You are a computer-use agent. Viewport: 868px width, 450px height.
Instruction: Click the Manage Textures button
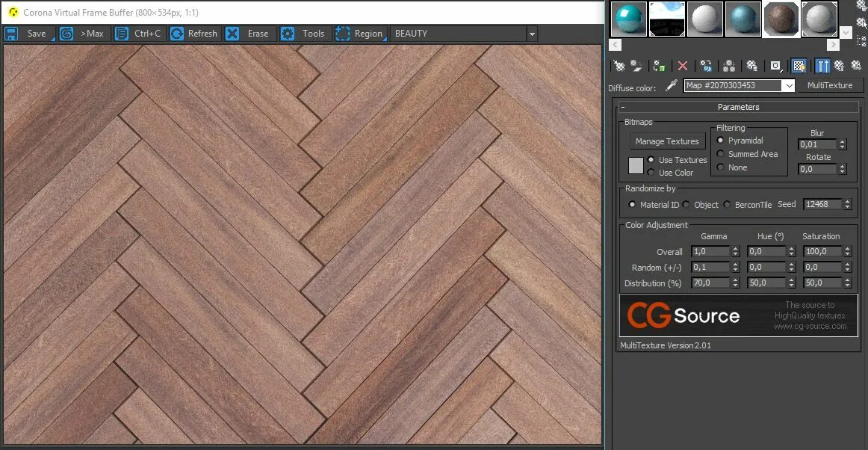point(667,141)
